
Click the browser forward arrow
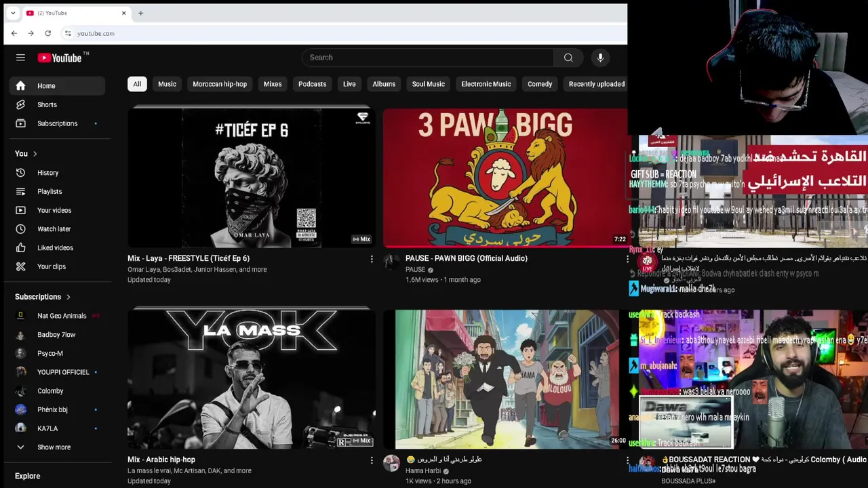(31, 33)
